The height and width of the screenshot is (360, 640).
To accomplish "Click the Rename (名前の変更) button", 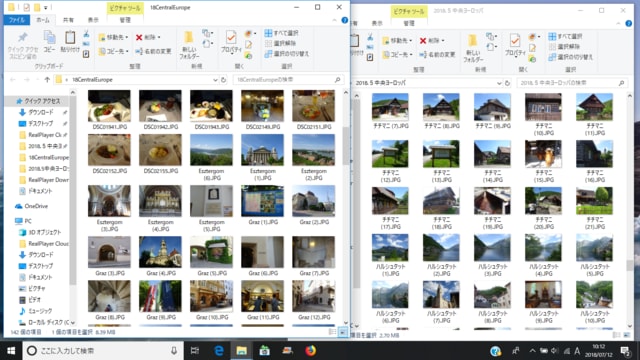I will (153, 51).
